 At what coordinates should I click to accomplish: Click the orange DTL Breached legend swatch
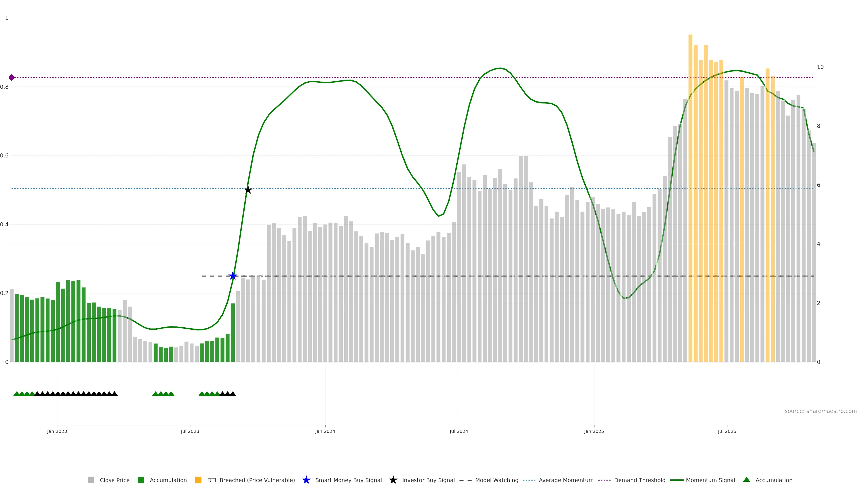[198, 480]
